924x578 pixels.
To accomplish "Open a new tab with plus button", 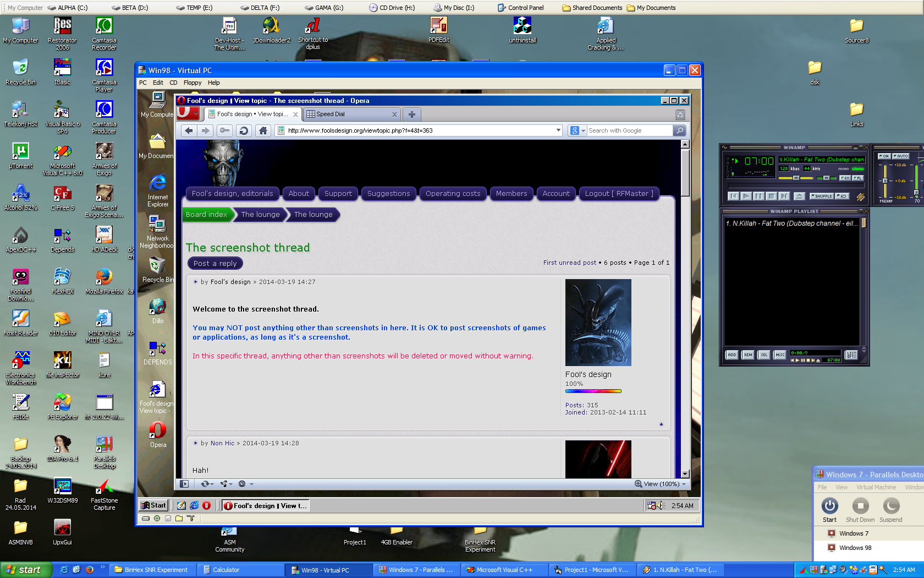I will [411, 114].
